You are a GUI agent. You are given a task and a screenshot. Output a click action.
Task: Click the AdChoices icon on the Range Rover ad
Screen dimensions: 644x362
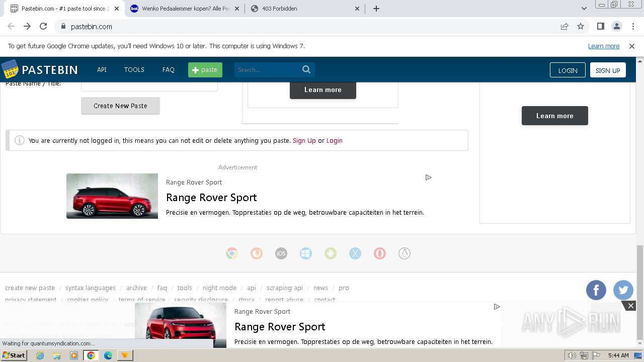click(428, 177)
